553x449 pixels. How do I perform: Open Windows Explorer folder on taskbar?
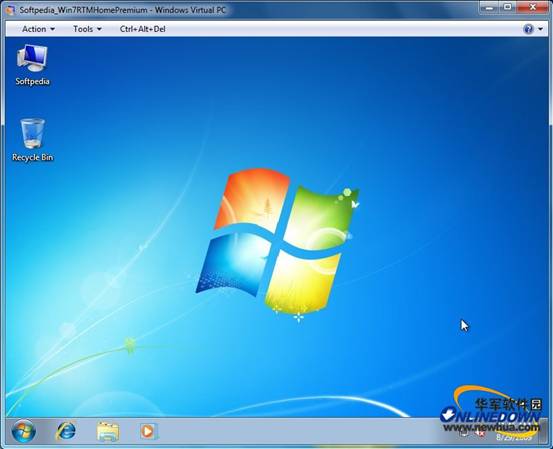click(x=108, y=431)
